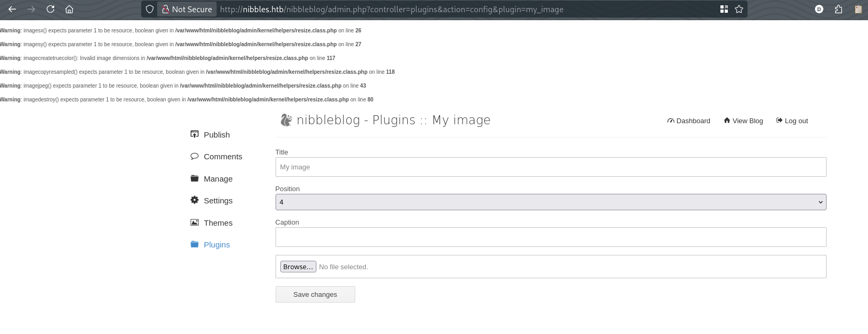Click the browser back arrow

[12, 9]
